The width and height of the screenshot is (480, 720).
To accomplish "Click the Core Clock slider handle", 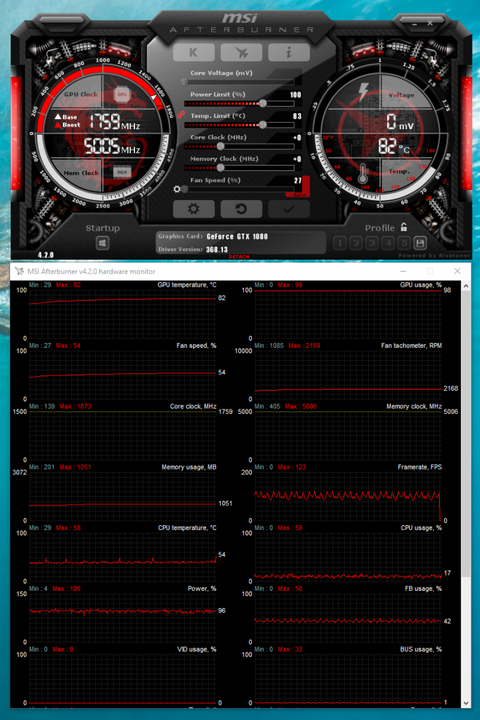I will pyautogui.click(x=220, y=146).
